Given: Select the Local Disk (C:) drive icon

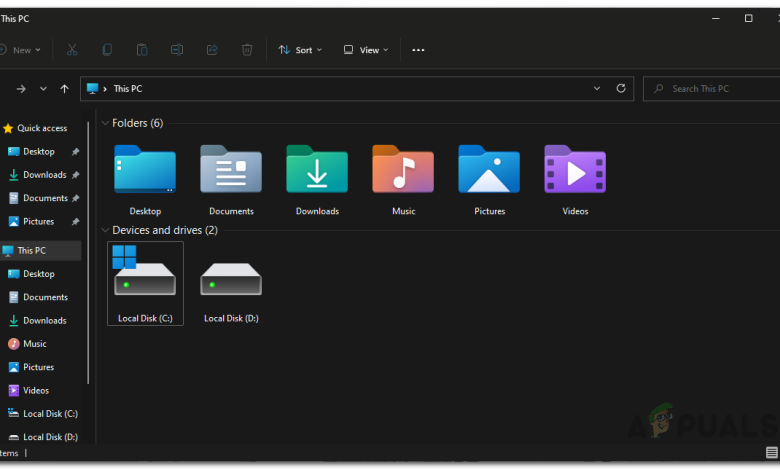Looking at the screenshot, I should [145, 283].
